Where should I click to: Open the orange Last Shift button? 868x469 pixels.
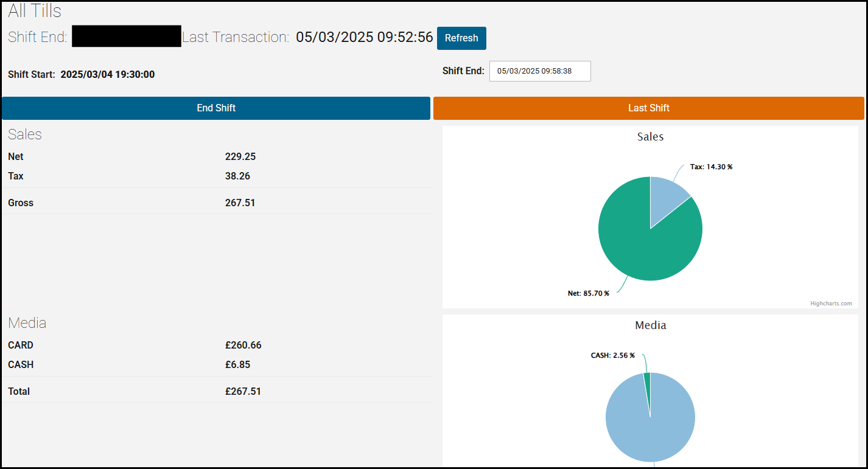[x=648, y=108]
